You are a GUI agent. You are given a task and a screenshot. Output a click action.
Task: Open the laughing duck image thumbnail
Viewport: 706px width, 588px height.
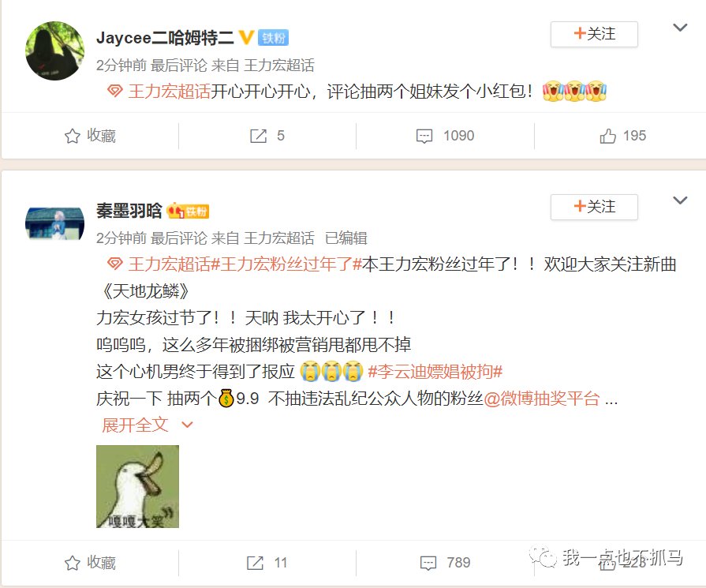tap(137, 487)
